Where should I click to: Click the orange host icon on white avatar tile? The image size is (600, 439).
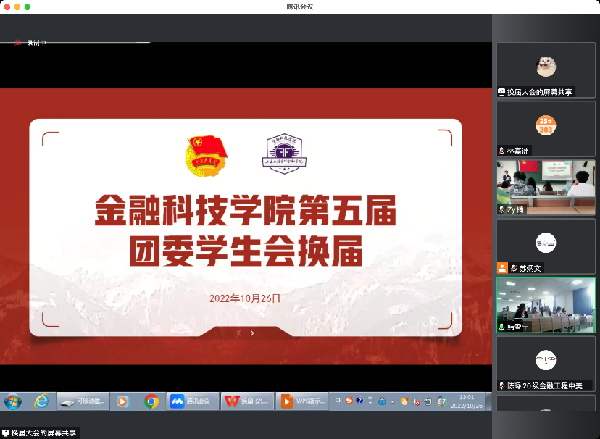(503, 269)
